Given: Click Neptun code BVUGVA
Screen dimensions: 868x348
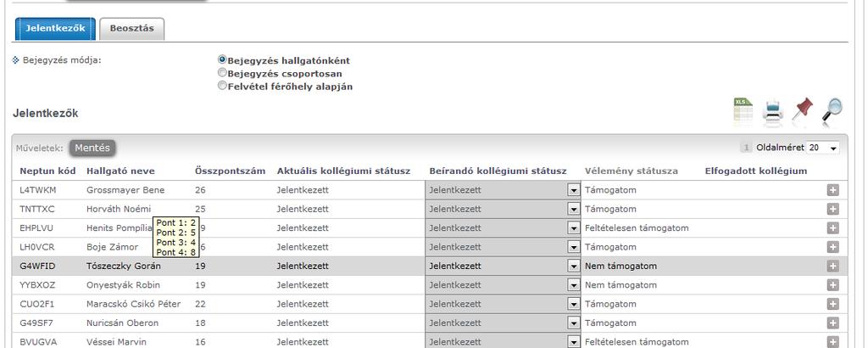Looking at the screenshot, I should pos(38,342).
